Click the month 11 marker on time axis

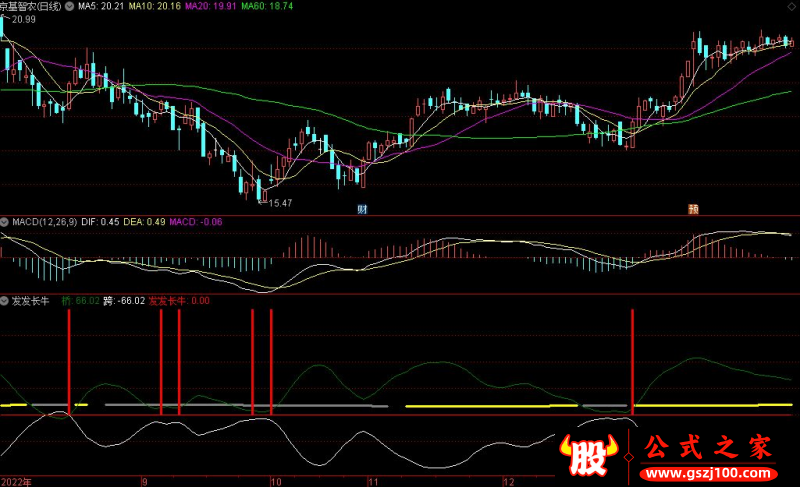pyautogui.click(x=371, y=480)
